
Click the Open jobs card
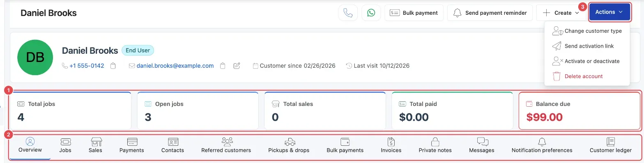click(x=198, y=111)
